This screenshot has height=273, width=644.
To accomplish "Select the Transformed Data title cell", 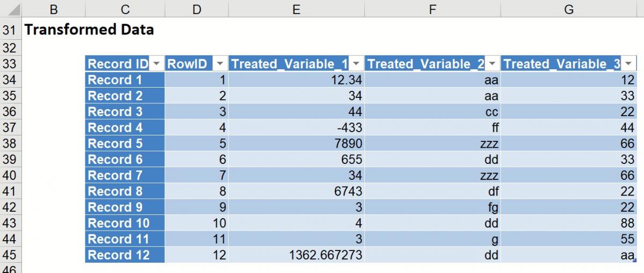I will [89, 30].
